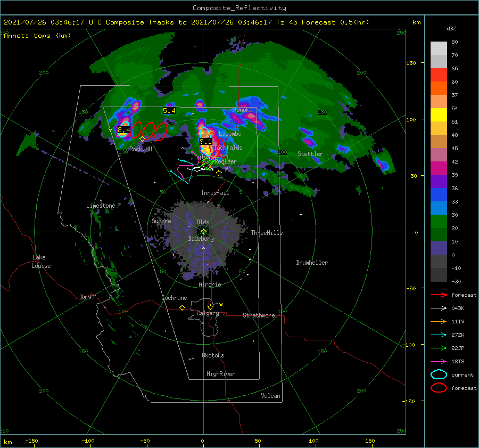Click the Didsbury town label

click(201, 239)
